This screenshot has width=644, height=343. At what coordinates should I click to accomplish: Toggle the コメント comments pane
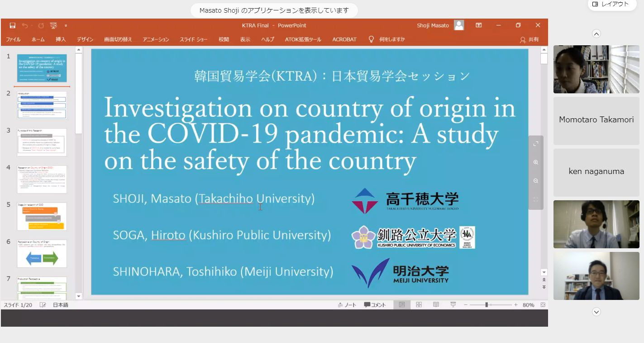coord(375,305)
